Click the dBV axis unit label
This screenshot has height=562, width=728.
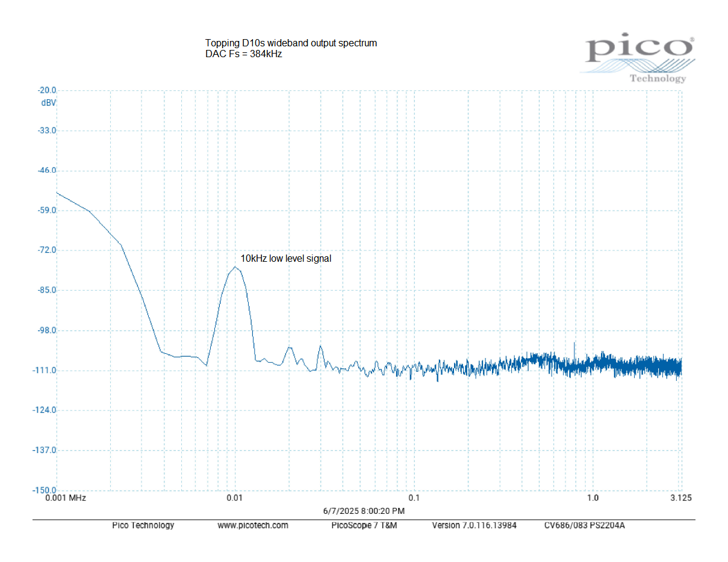pos(49,103)
